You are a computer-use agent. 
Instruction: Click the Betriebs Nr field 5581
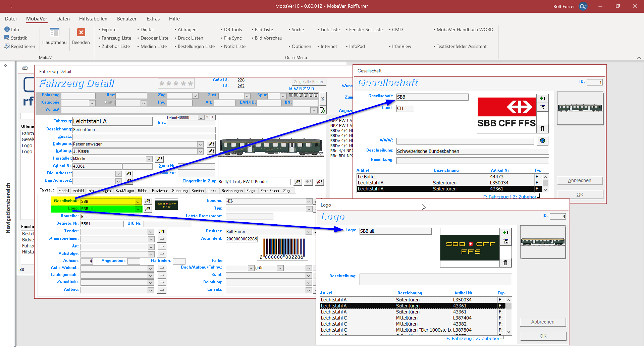pos(102,224)
